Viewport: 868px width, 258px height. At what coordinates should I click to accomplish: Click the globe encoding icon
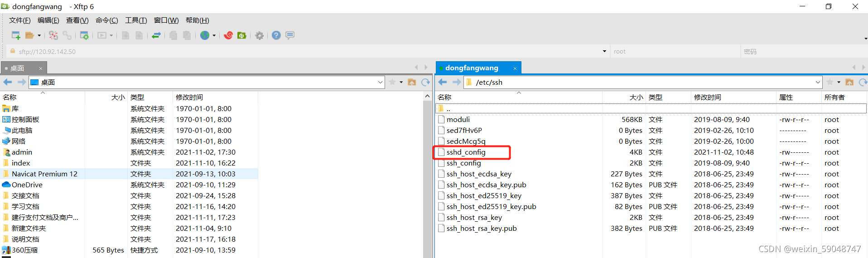tap(205, 35)
